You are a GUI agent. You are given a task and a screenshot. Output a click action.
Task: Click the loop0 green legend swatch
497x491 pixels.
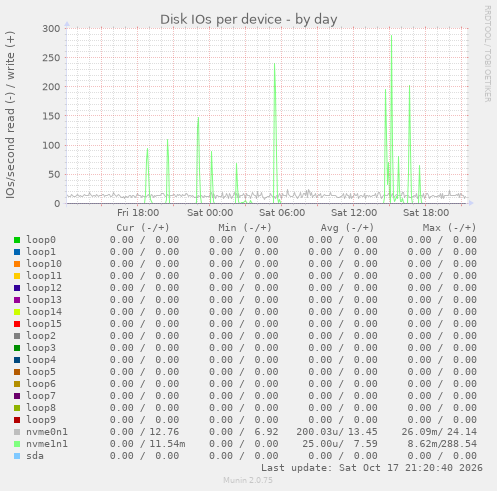coord(17,240)
